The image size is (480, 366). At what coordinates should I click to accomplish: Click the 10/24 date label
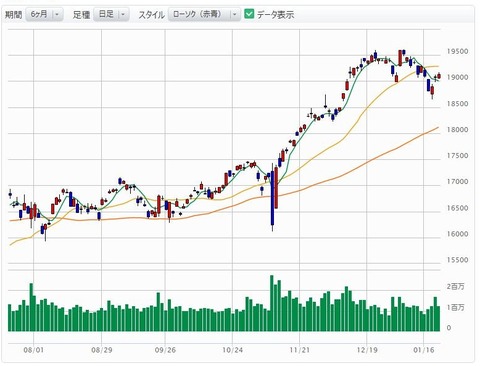[x=232, y=350]
